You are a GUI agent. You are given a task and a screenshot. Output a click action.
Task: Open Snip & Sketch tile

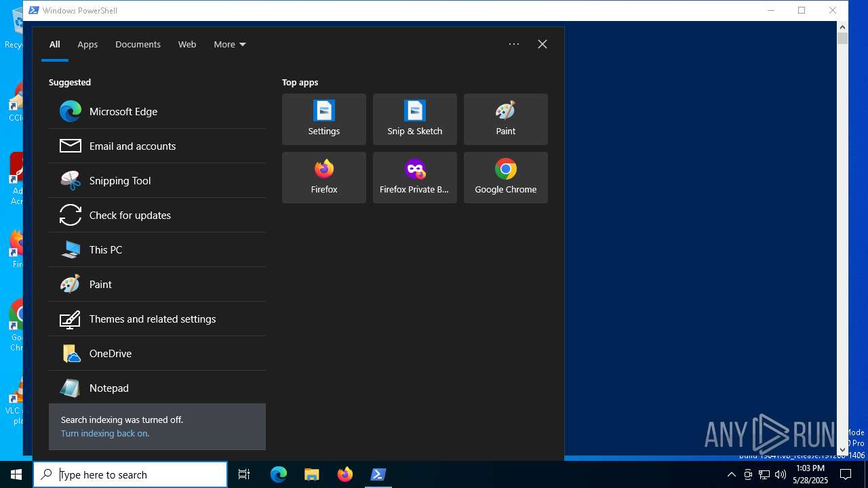click(415, 119)
